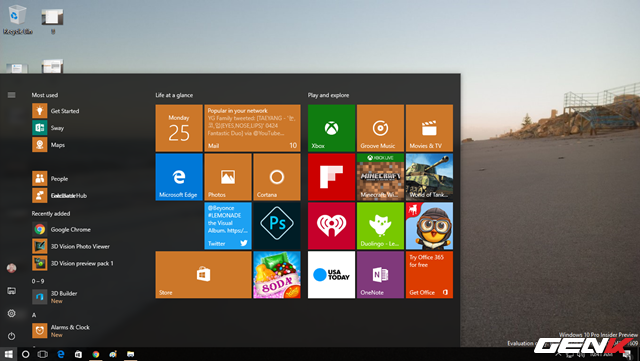Open the World of Tanks tile
640x361 pixels.
[x=429, y=177]
